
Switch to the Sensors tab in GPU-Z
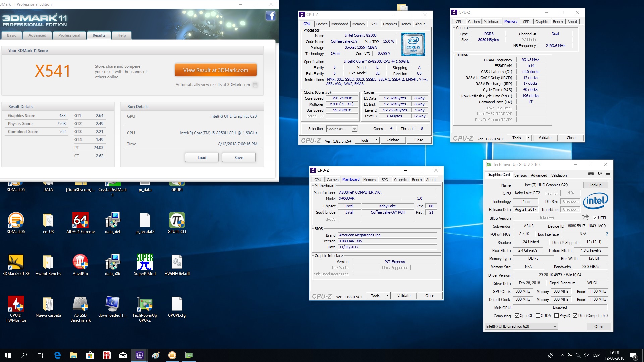point(520,175)
